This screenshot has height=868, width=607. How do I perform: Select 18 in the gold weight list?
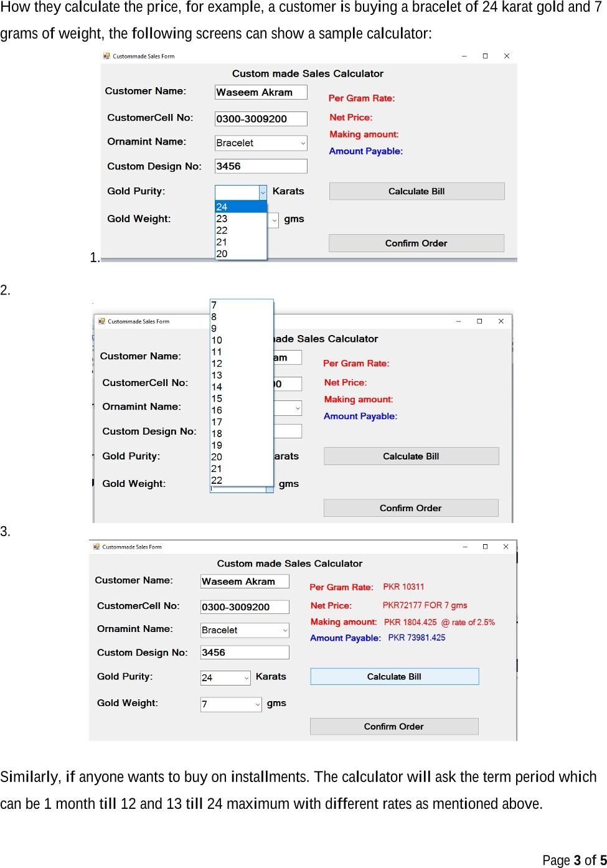(x=242, y=434)
